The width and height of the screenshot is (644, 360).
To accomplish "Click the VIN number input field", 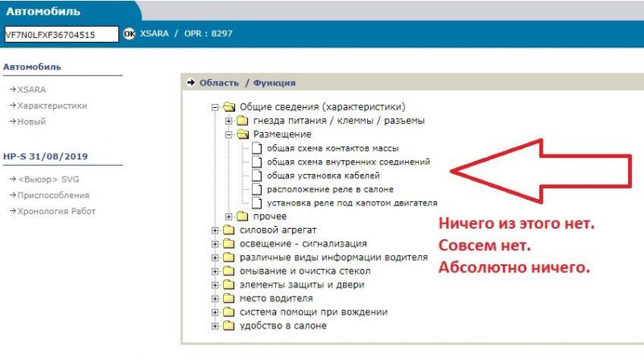I will (x=60, y=35).
